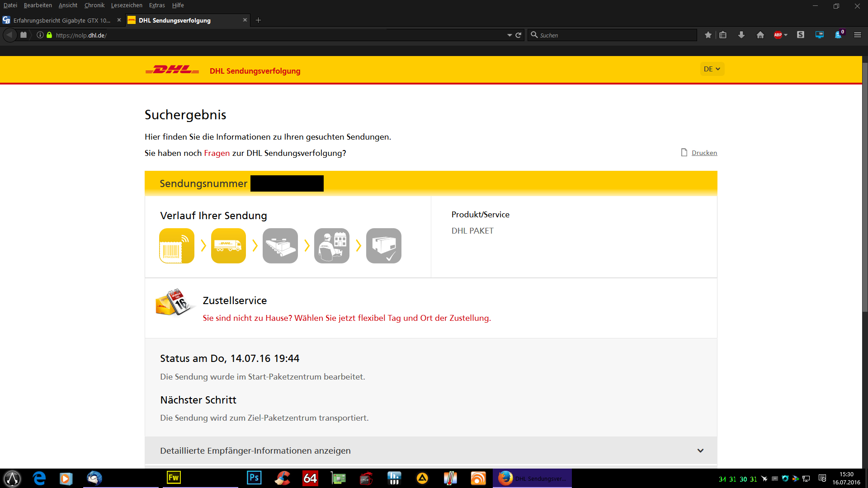
Task: Go to the browser home page icon
Action: (x=760, y=35)
